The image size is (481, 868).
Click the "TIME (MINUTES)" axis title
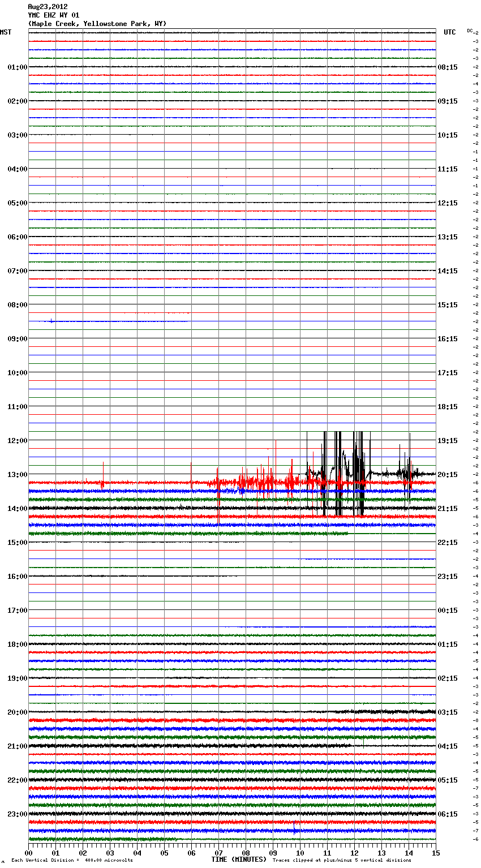(x=239, y=860)
